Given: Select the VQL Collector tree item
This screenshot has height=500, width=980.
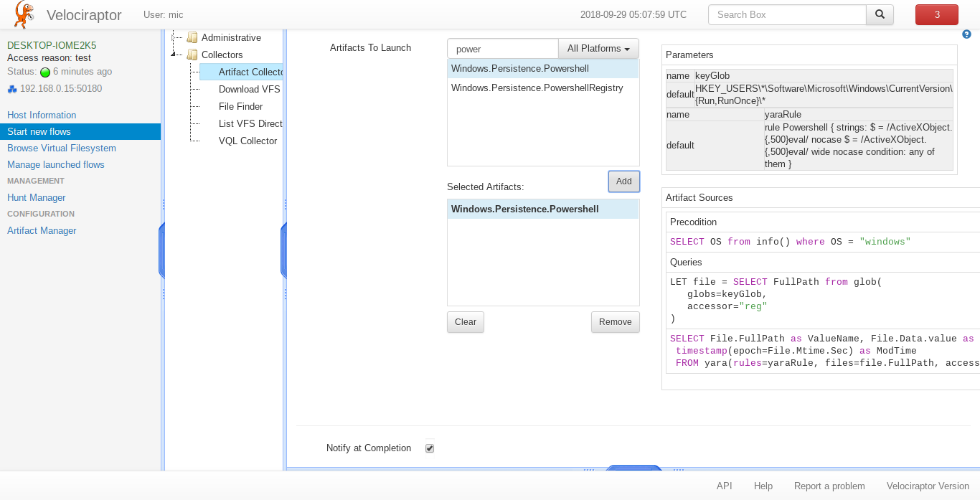Looking at the screenshot, I should (248, 141).
